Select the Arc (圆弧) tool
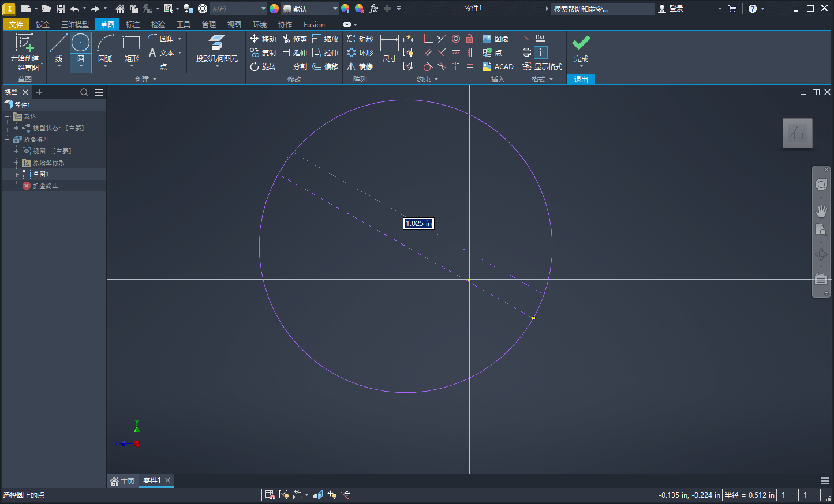834x504 pixels. 105,49
